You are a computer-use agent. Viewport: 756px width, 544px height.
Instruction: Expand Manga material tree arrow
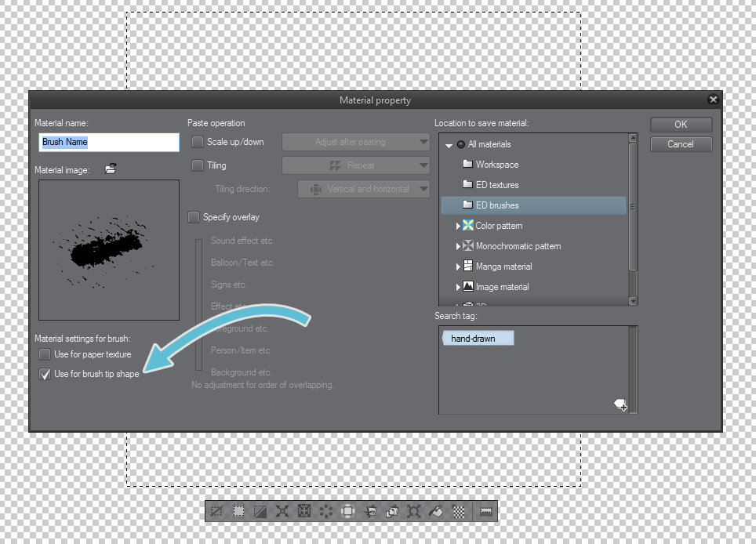pos(458,267)
